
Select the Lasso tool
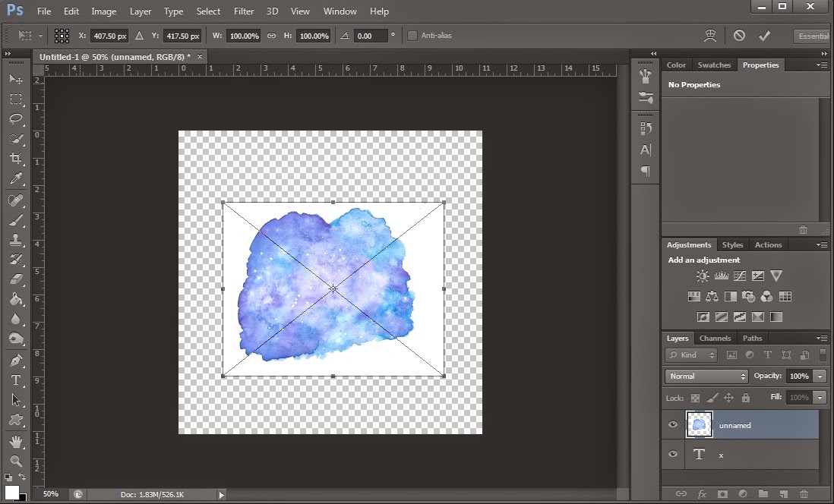(x=16, y=118)
